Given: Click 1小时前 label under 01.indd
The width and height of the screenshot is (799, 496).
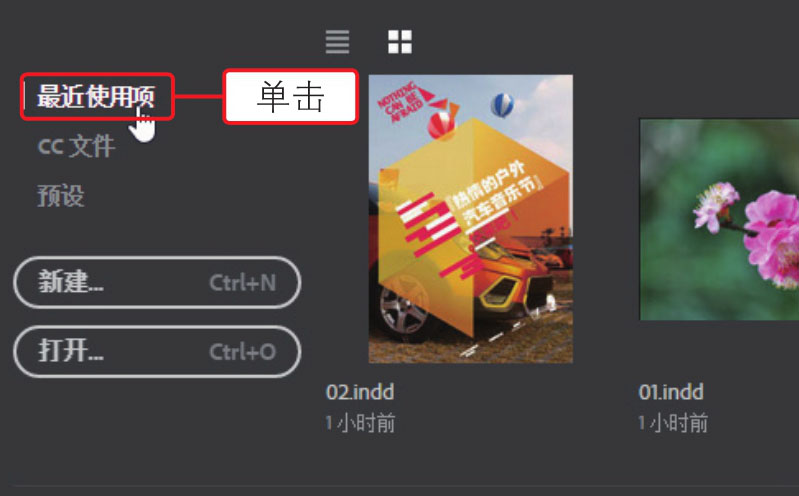Looking at the screenshot, I should coord(673,423).
